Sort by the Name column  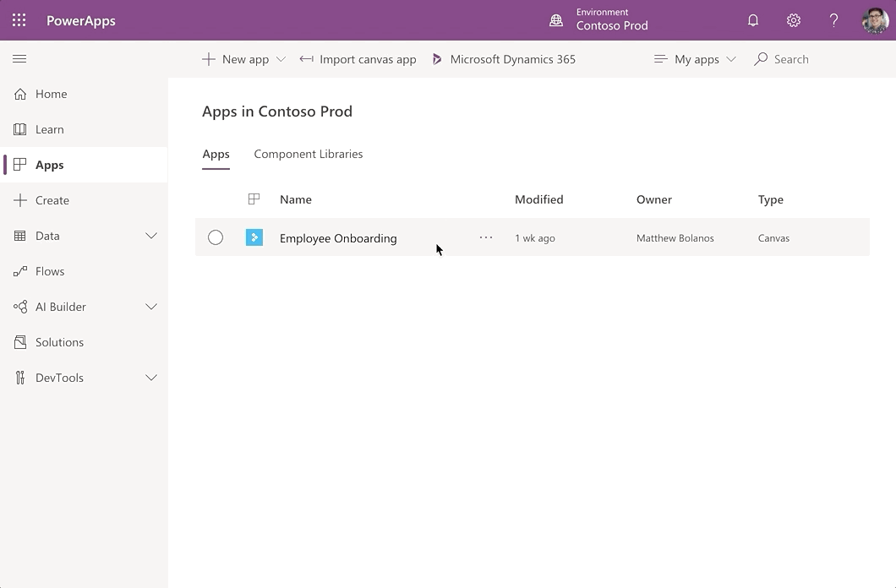296,199
